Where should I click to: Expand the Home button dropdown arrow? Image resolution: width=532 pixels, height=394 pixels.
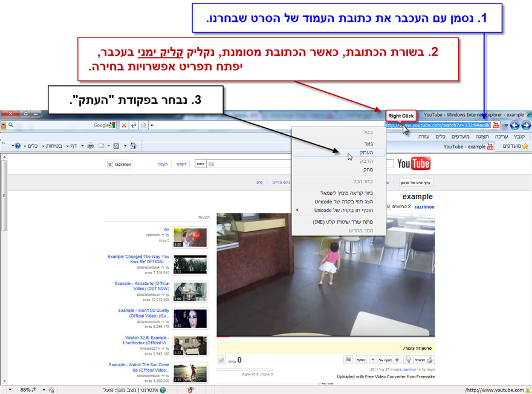[x=125, y=146]
